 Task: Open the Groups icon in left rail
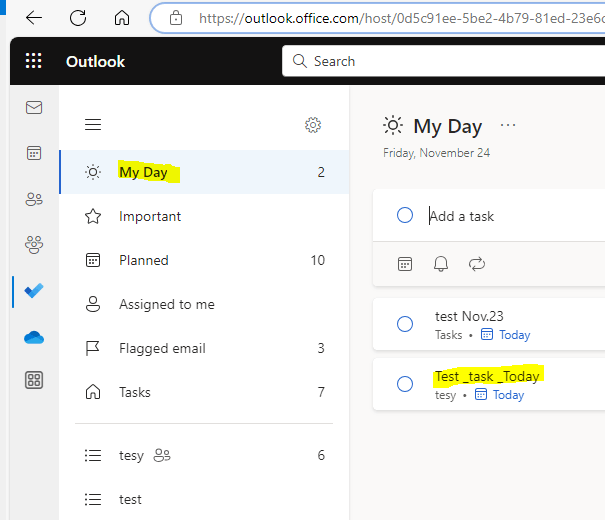34,244
